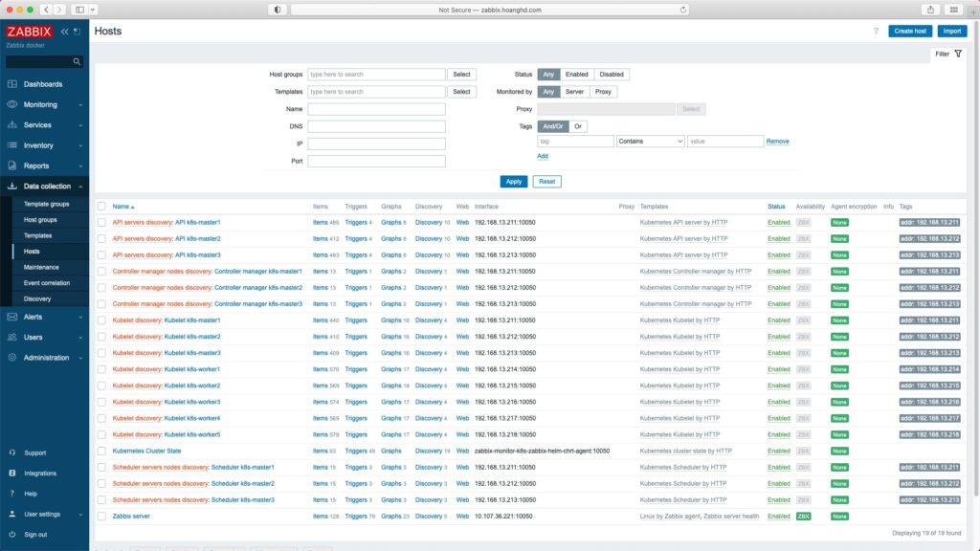This screenshot has width=980, height=551.
Task: Select Enabled status filter
Action: click(x=576, y=75)
